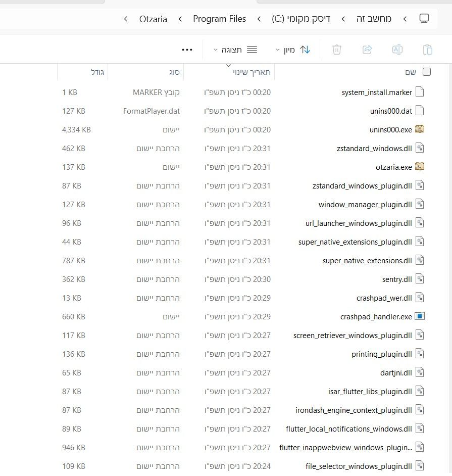Screen dimensions: 452x476
Task: Click the FormatPlayer.dat type cell
Action: pos(152,111)
